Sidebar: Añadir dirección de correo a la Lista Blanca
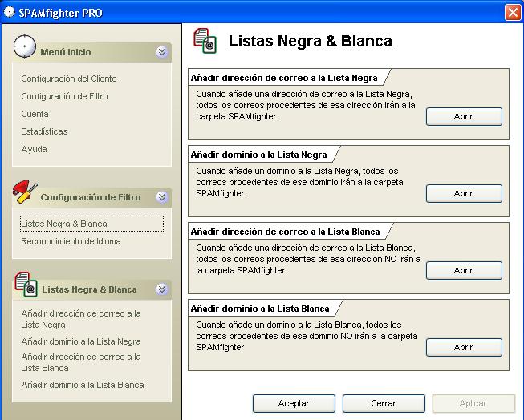Image resolution: width=524 pixels, height=420 pixels. [x=81, y=362]
